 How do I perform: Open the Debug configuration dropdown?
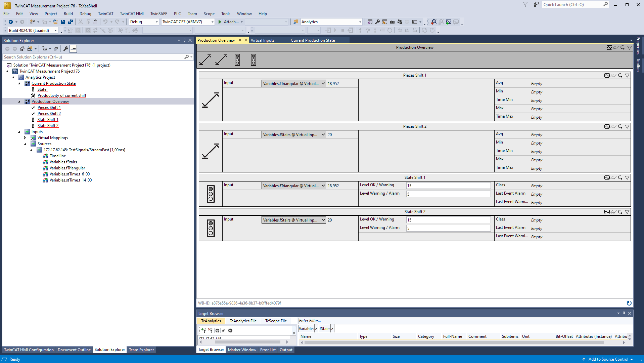tap(156, 22)
